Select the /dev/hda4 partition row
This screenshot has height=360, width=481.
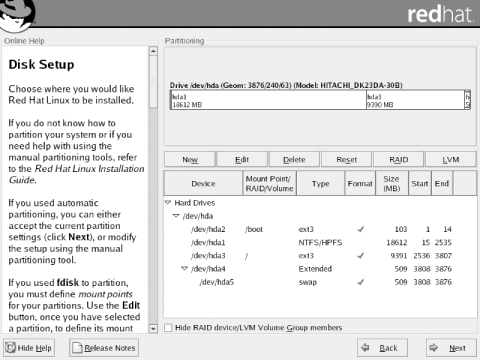pyautogui.click(x=320, y=269)
